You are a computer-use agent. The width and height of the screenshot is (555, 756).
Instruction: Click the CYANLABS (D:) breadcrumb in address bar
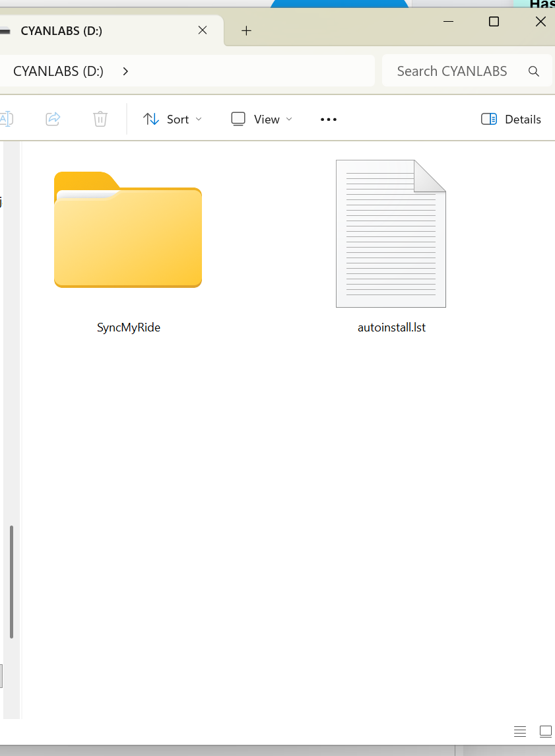(x=58, y=71)
